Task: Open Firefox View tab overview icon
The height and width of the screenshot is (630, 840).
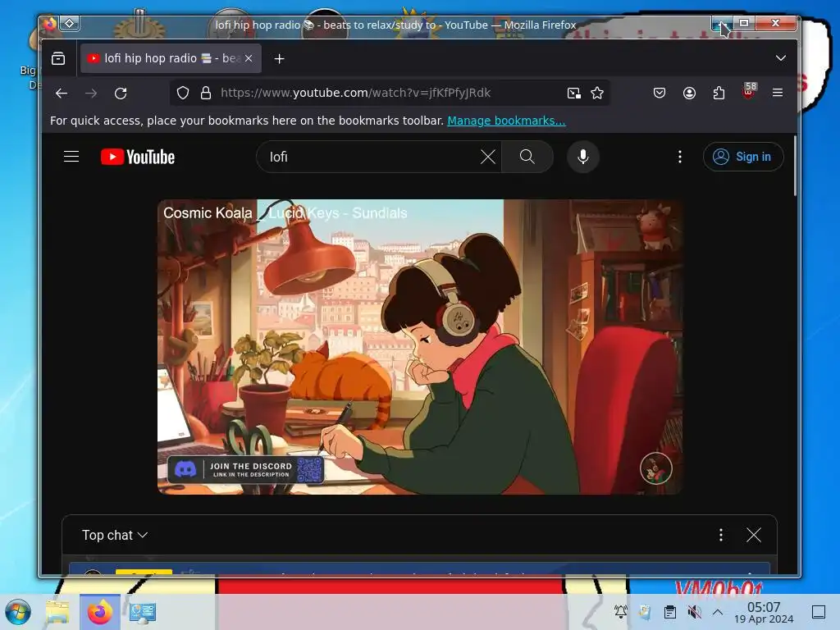Action: [x=58, y=58]
